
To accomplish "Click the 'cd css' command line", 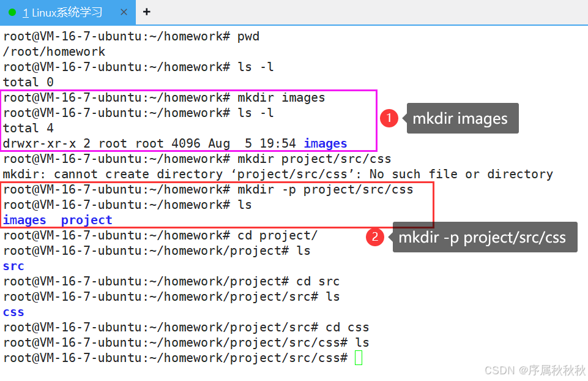I will (186, 327).
